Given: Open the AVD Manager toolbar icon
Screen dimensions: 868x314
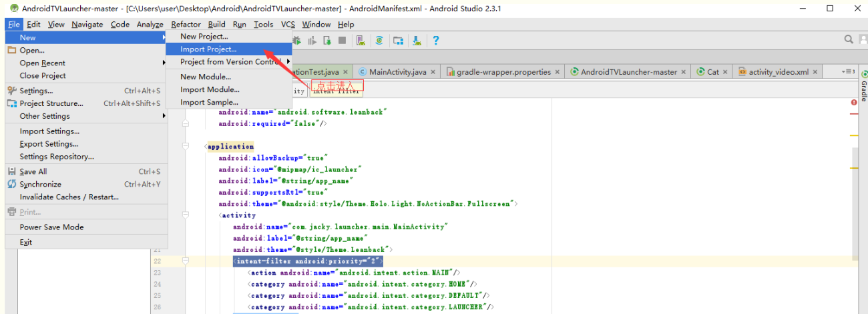Looking at the screenshot, I should tap(361, 41).
